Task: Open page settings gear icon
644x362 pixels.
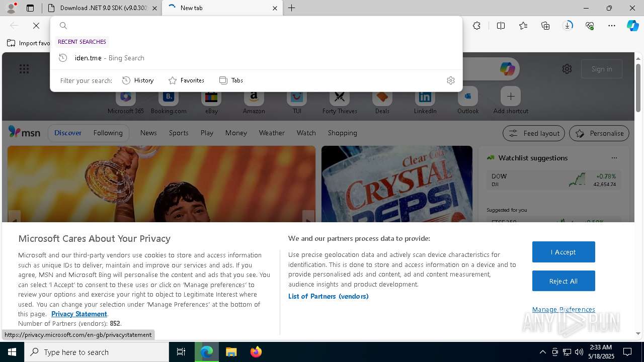Action: pos(567,69)
